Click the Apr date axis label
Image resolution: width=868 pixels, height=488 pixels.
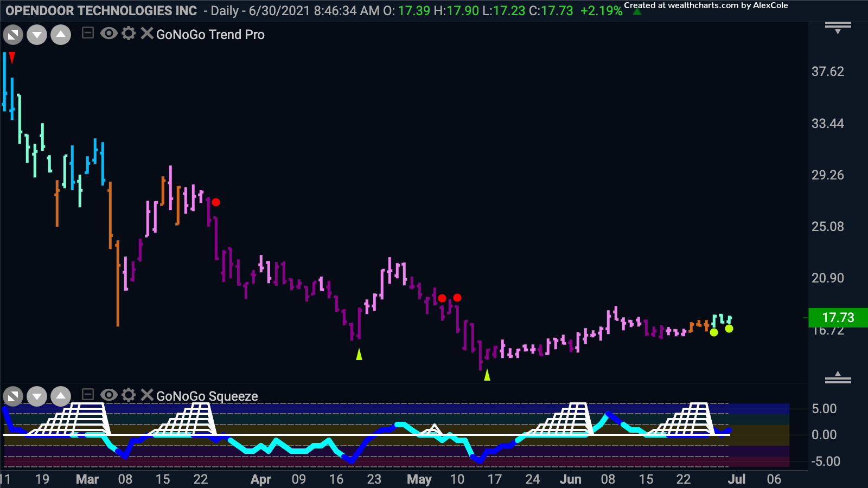pyautogui.click(x=261, y=479)
